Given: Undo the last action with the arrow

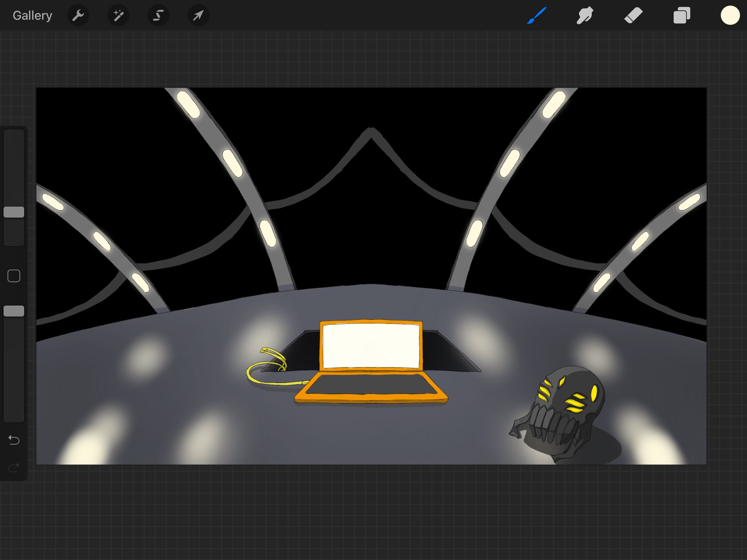Looking at the screenshot, I should (x=14, y=440).
